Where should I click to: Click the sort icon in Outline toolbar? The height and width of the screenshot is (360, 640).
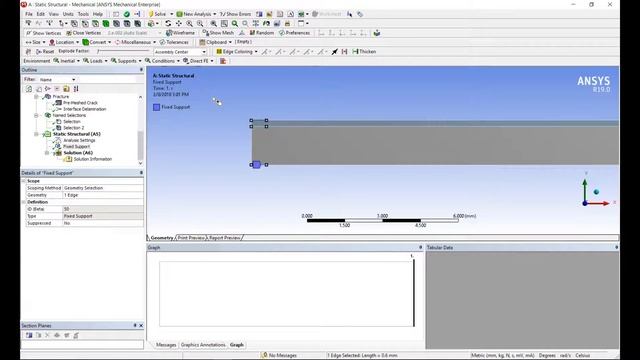tap(76, 89)
